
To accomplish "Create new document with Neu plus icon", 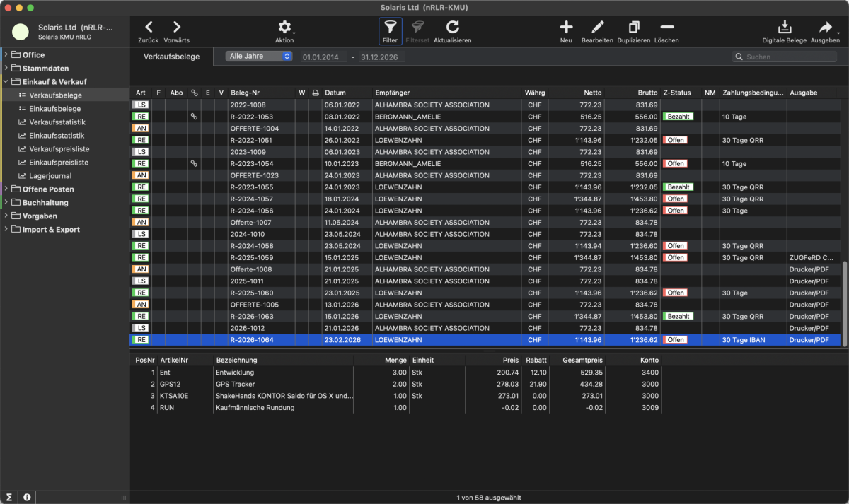I will point(566,28).
